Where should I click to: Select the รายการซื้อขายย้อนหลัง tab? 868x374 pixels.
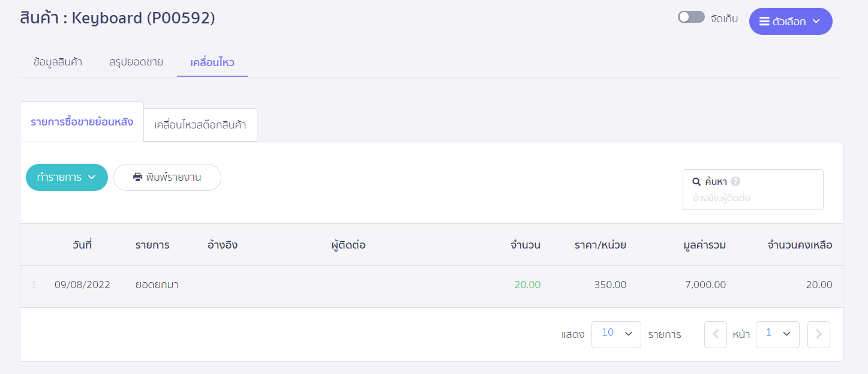tap(82, 121)
